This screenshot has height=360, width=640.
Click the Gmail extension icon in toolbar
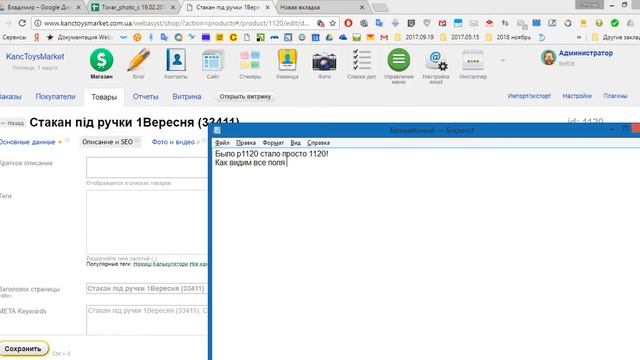442,23
